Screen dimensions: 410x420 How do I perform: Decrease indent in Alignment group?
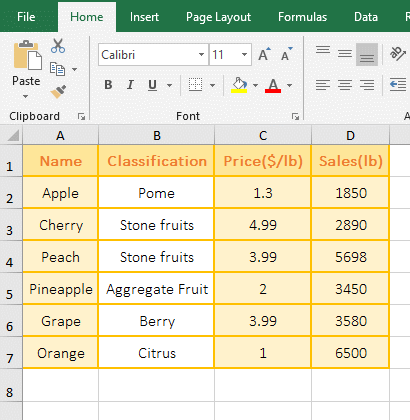coord(398,85)
